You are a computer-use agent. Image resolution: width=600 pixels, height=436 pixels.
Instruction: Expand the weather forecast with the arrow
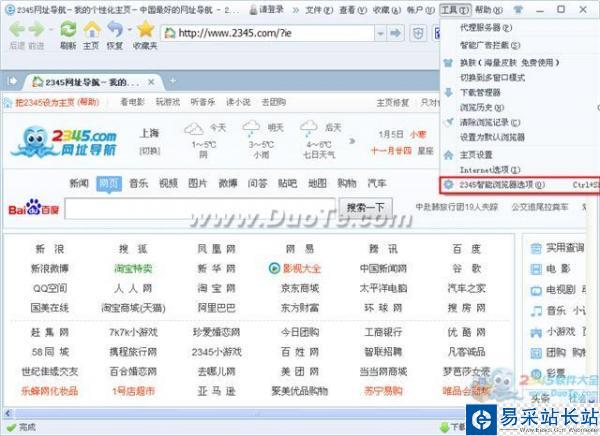352,142
